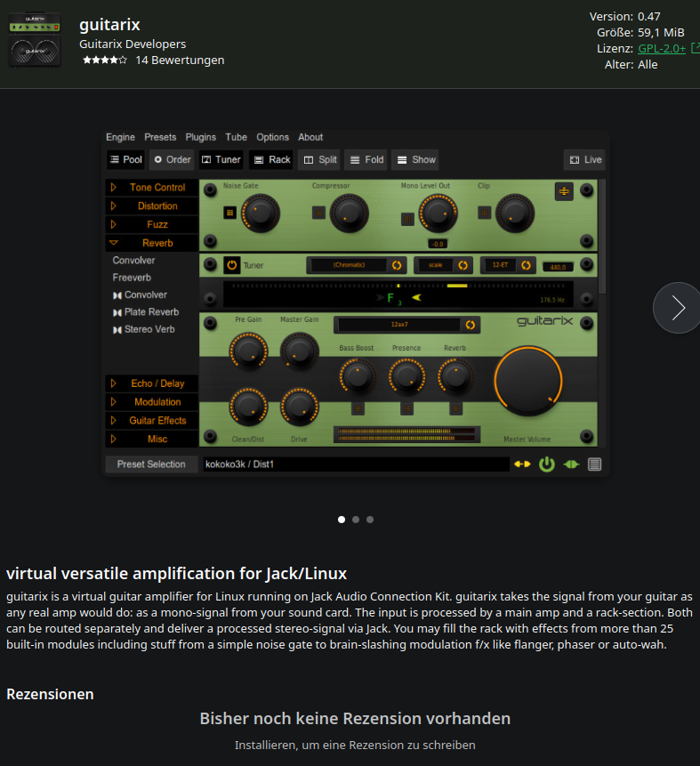Screen dimensions: 700x766
Task: Click the log window icon in bottom bar
Action: click(594, 464)
